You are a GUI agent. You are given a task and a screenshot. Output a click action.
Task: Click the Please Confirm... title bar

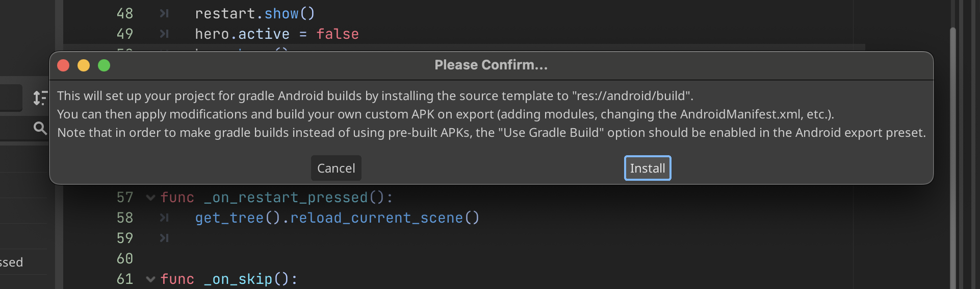tap(491, 65)
